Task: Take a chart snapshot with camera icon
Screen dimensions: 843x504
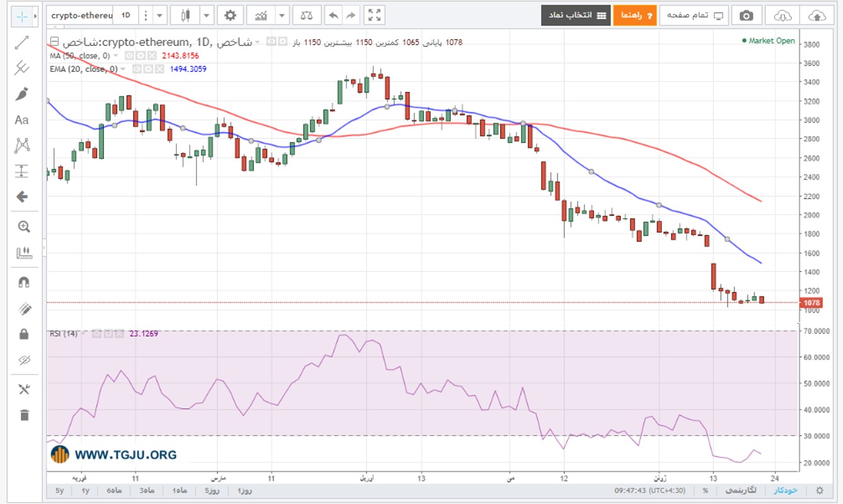Action: [746, 15]
